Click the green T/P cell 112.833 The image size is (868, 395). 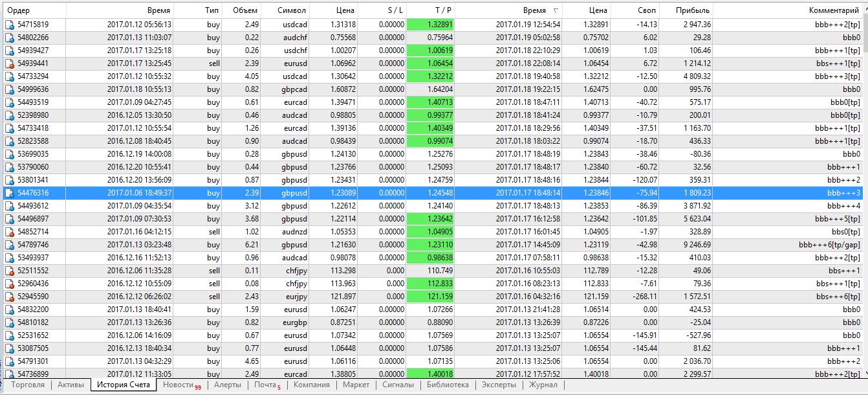click(431, 284)
